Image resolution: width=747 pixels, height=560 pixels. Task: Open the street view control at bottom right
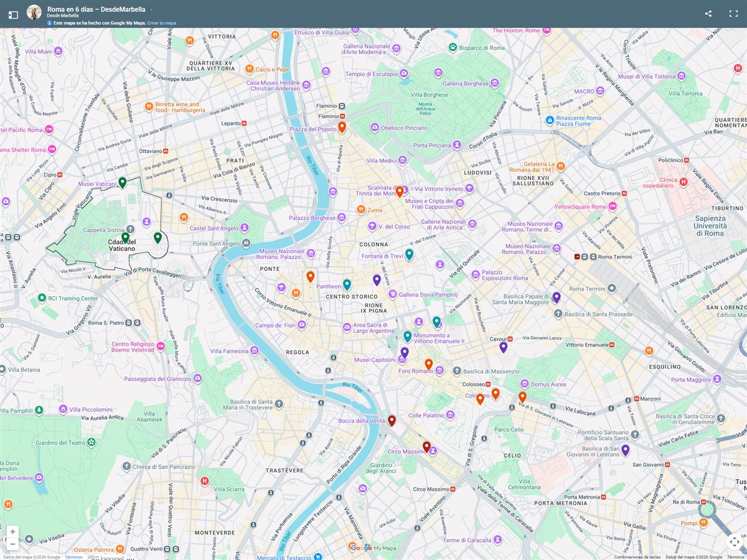coord(734,542)
